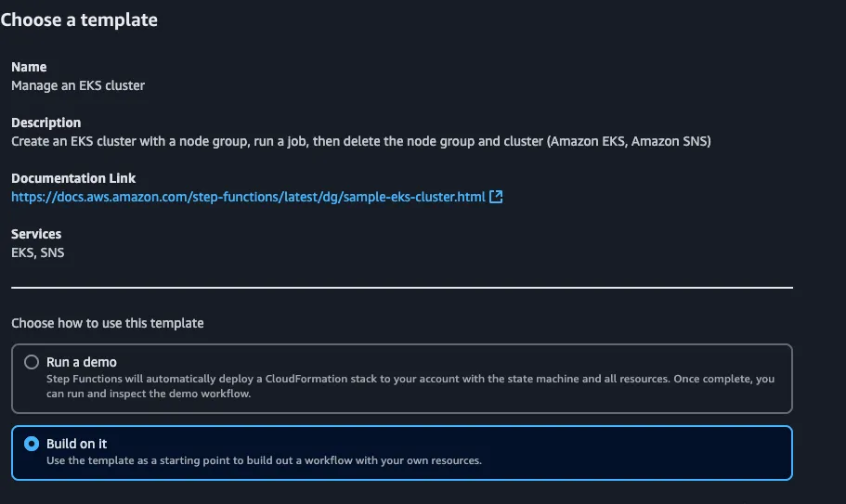The width and height of the screenshot is (846, 504).
Task: Click the 'Choose a template' heading
Action: coord(79,19)
